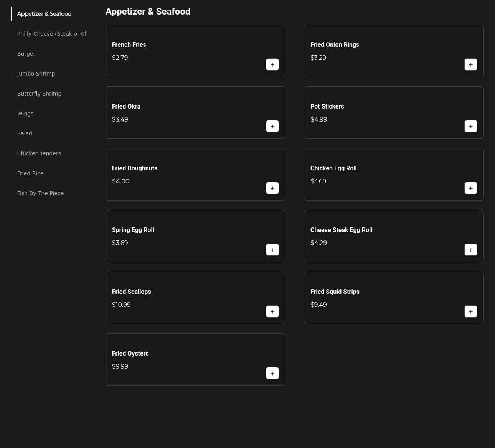Add Pot Stickers using plus button
The width and height of the screenshot is (495, 448).
[470, 126]
